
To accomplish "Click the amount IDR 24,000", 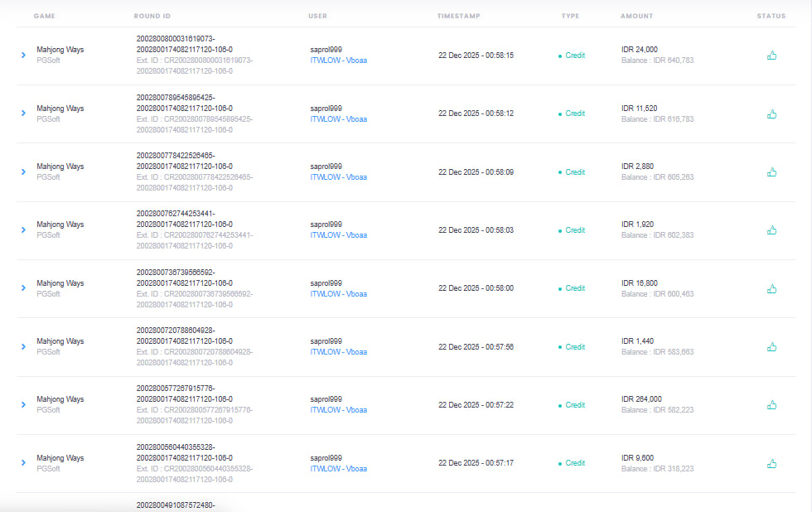I will point(640,50).
